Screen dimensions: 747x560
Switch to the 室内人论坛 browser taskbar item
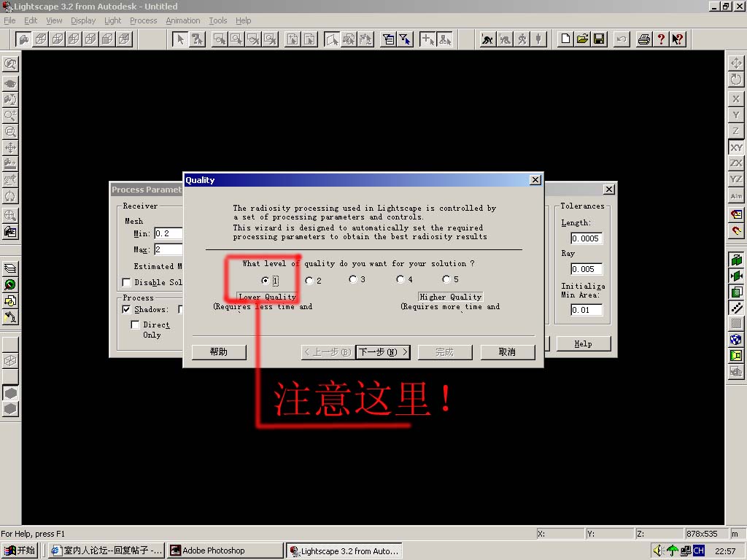tap(107, 551)
